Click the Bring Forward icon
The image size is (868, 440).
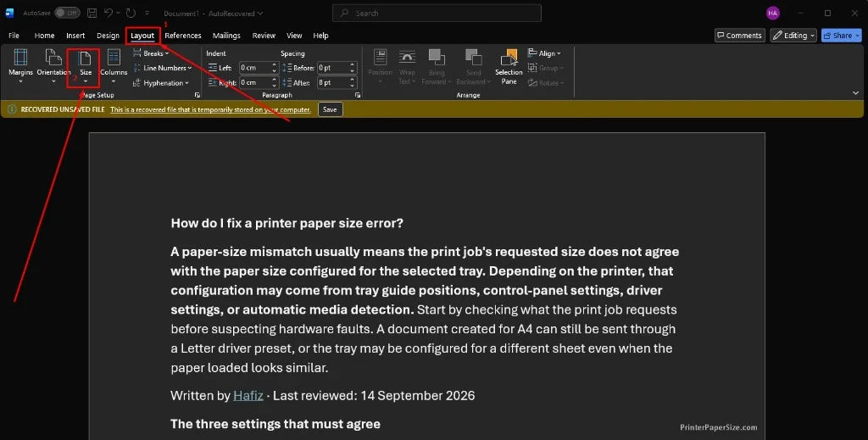pyautogui.click(x=437, y=58)
